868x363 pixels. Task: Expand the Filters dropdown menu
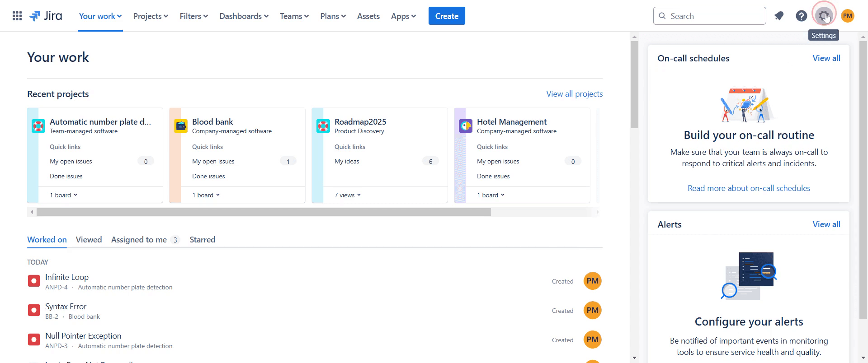point(193,16)
